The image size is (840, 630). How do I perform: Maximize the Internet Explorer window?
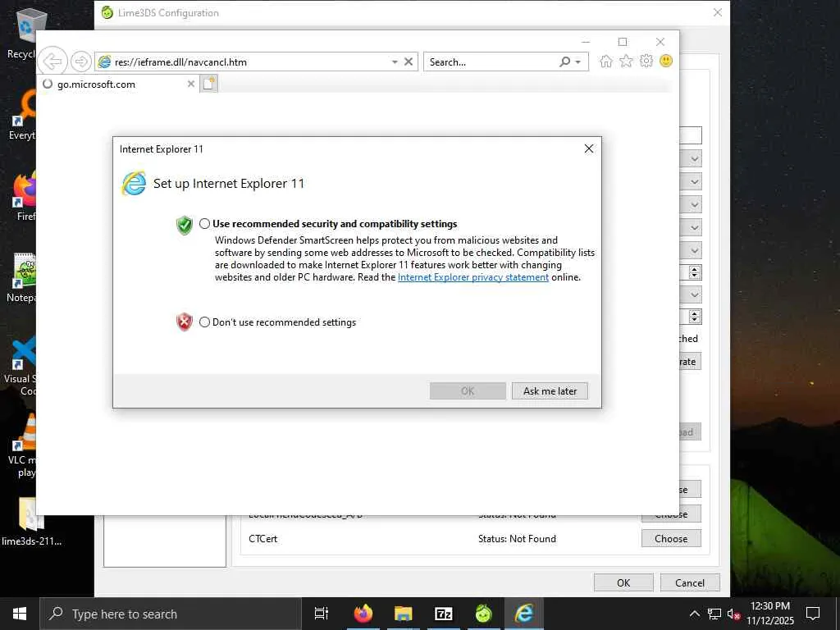tap(623, 42)
